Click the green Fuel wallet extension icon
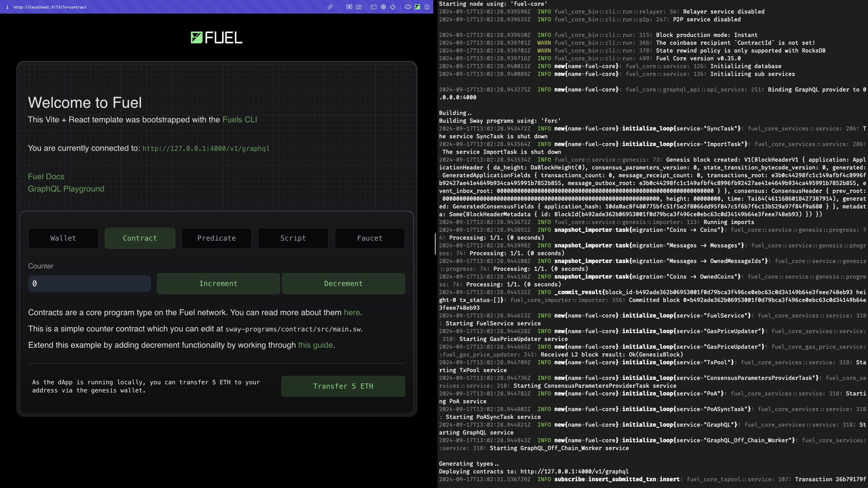The image size is (868, 488). point(417,7)
